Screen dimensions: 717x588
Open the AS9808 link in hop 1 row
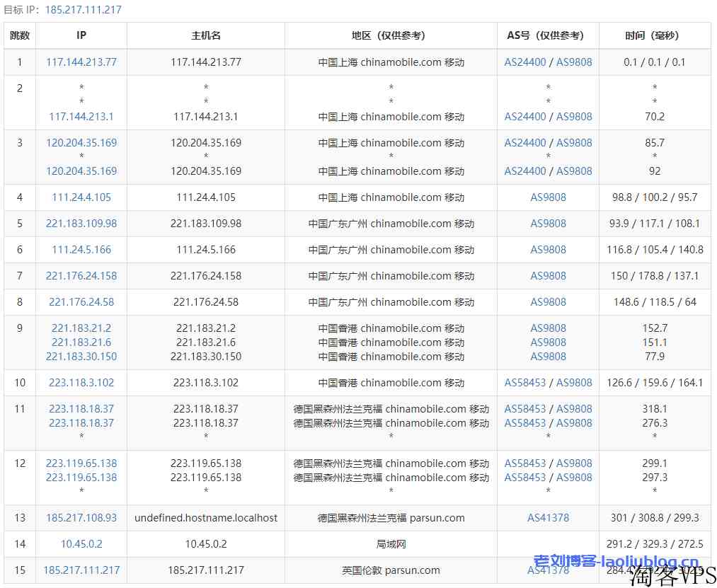click(x=574, y=62)
